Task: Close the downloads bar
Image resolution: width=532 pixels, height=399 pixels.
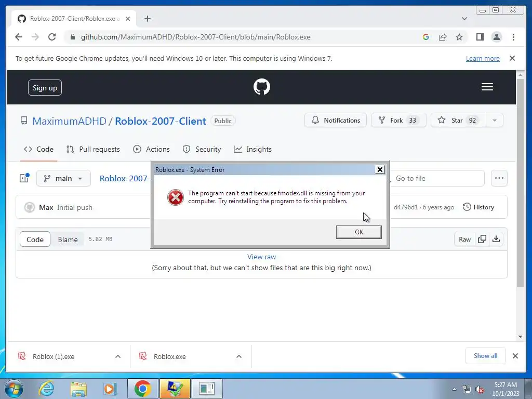Action: pyautogui.click(x=515, y=356)
